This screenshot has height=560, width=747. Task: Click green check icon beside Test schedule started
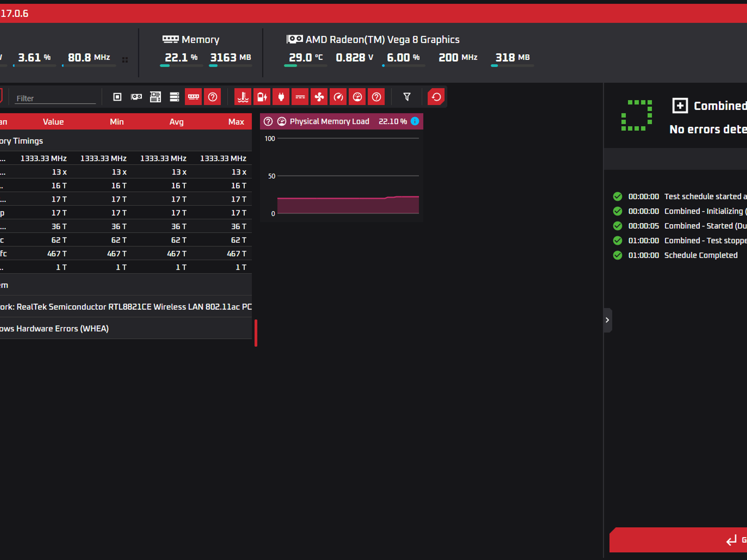click(618, 197)
